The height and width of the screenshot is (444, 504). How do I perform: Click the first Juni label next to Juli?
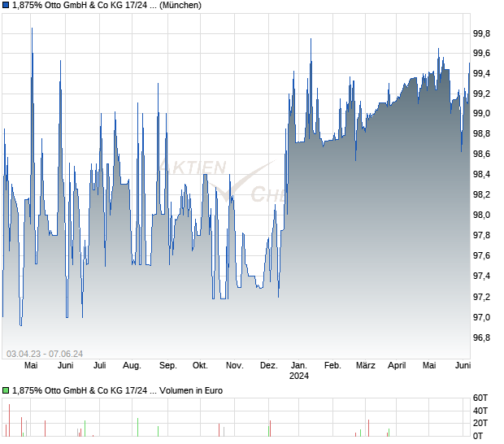(x=65, y=366)
